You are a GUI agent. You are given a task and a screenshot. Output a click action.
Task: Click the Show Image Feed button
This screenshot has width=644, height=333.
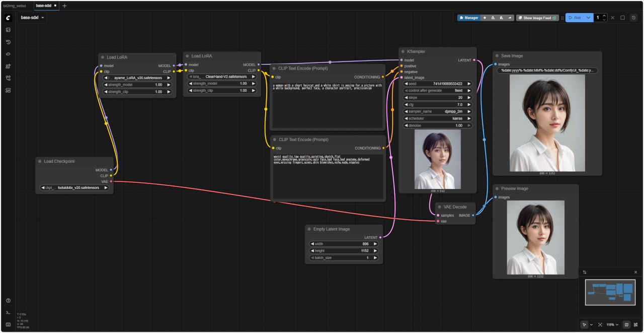(536, 18)
